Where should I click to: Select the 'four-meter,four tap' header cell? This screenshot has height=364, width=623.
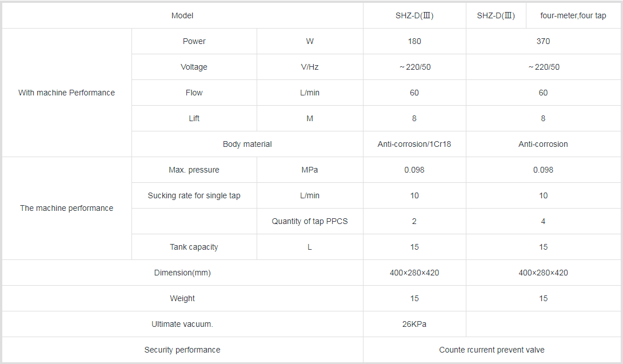coord(573,15)
